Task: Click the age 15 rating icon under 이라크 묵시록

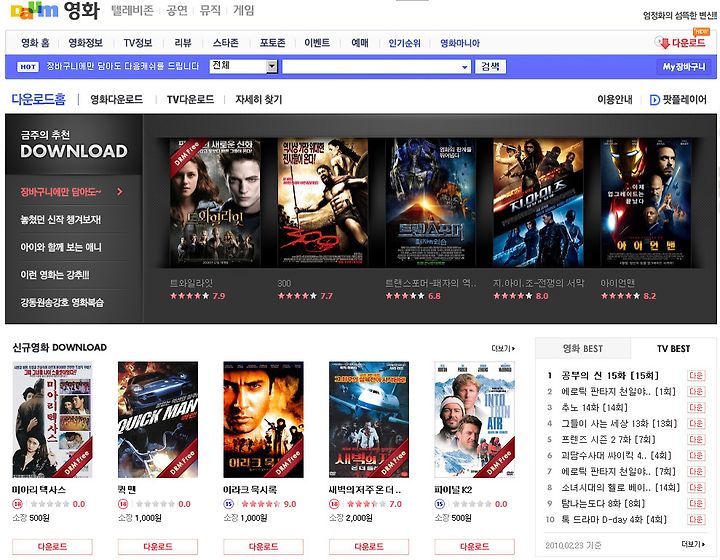Action: tap(229, 504)
